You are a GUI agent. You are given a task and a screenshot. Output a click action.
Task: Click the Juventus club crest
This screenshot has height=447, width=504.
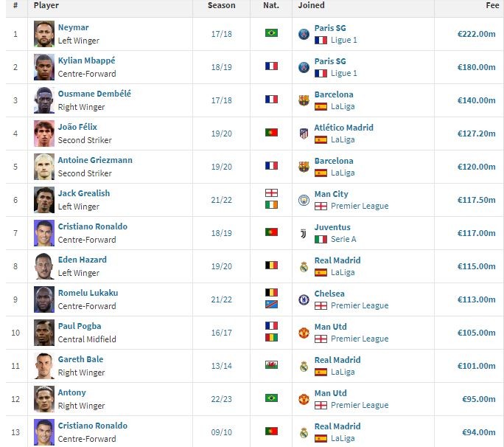click(304, 233)
